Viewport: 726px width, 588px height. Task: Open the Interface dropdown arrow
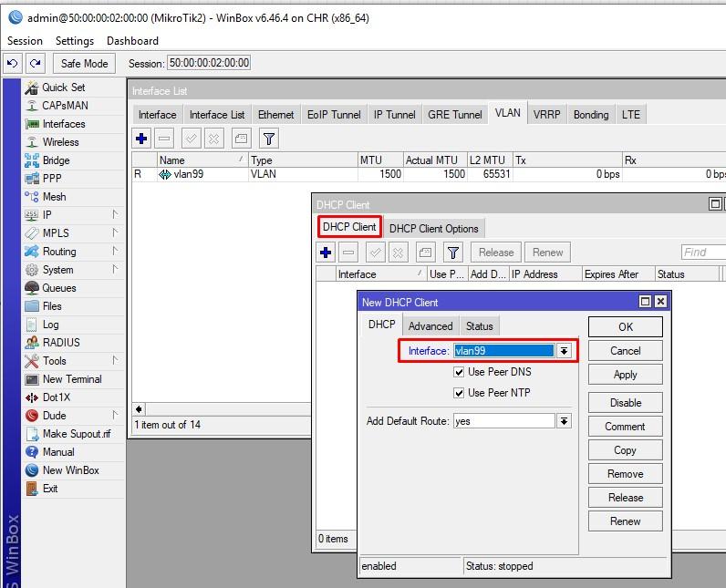564,351
